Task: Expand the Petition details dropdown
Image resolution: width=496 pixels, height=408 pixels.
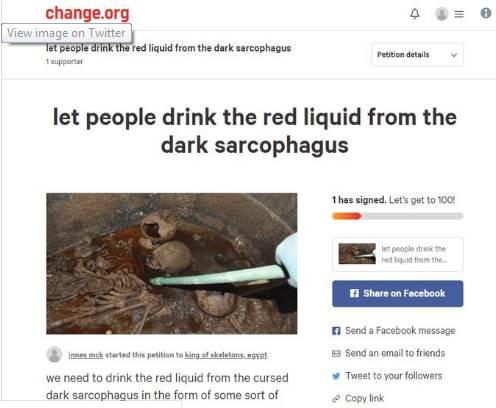Action: point(417,55)
